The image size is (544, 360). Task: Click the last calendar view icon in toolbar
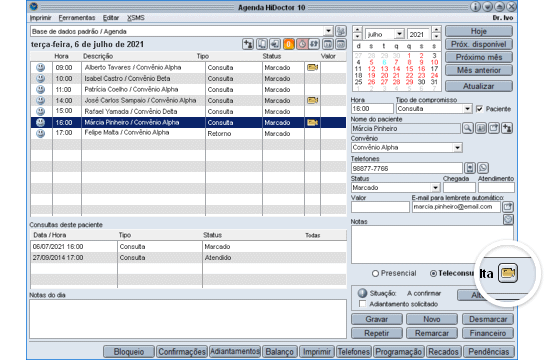341,44
